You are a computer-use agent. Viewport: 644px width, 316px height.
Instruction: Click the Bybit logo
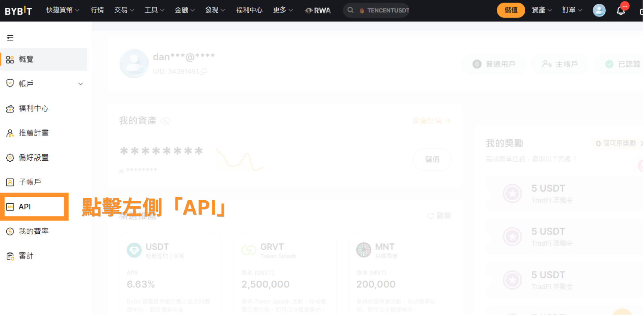coord(18,10)
